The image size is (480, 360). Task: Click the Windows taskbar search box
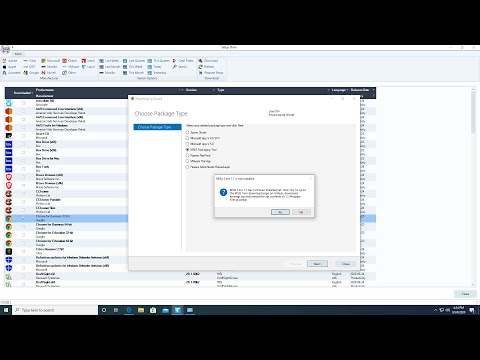coord(55,310)
